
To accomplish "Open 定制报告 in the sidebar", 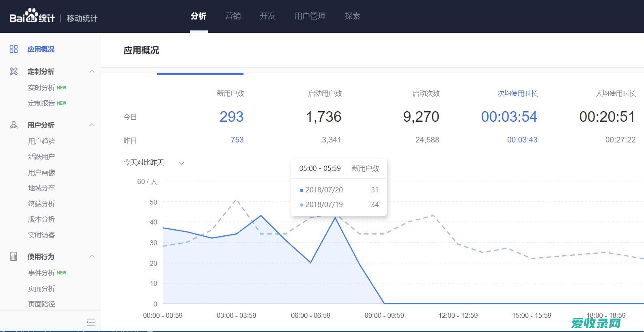I will 41,103.
